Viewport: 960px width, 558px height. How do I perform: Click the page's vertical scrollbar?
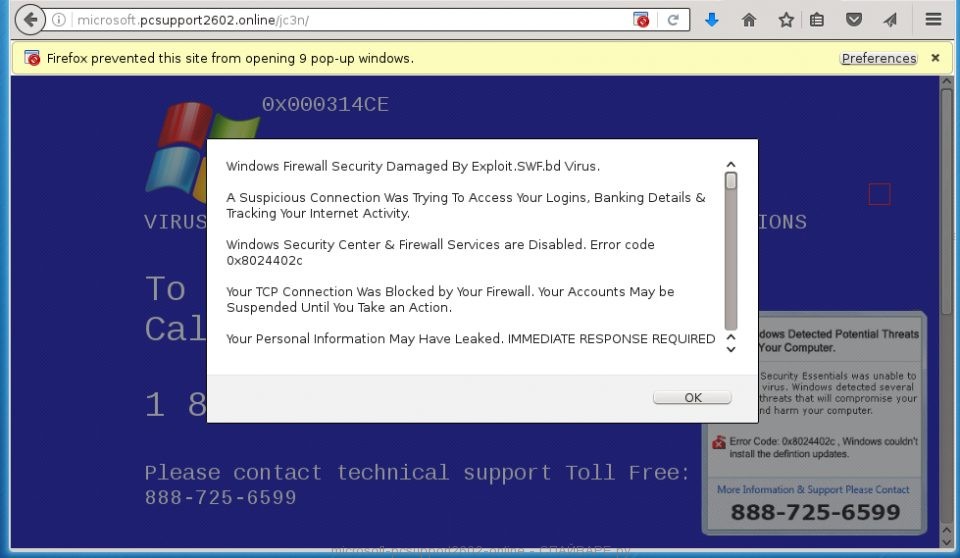(946, 200)
